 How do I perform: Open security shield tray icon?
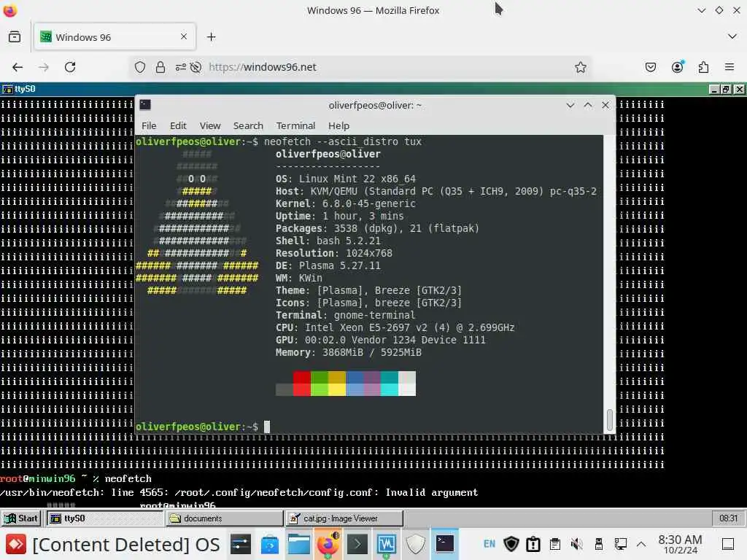[x=511, y=544]
